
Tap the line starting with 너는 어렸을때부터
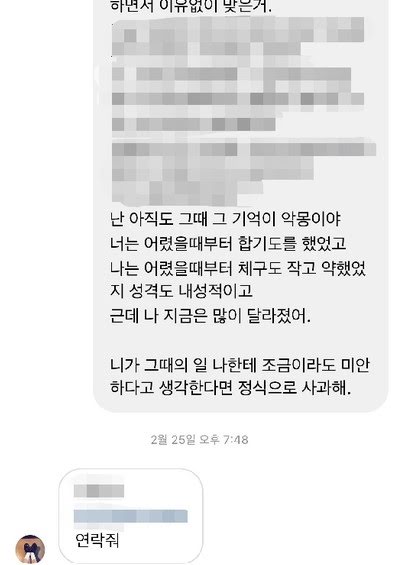(x=228, y=244)
